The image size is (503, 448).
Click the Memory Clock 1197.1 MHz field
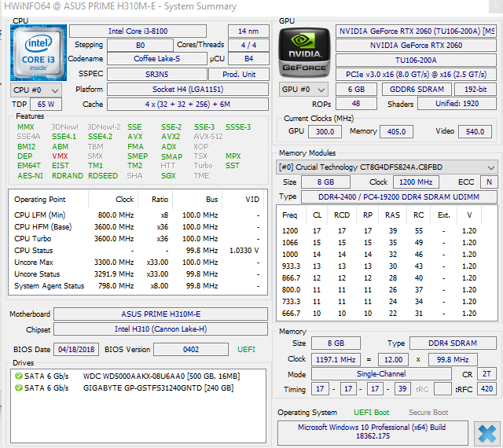pyautogui.click(x=336, y=360)
